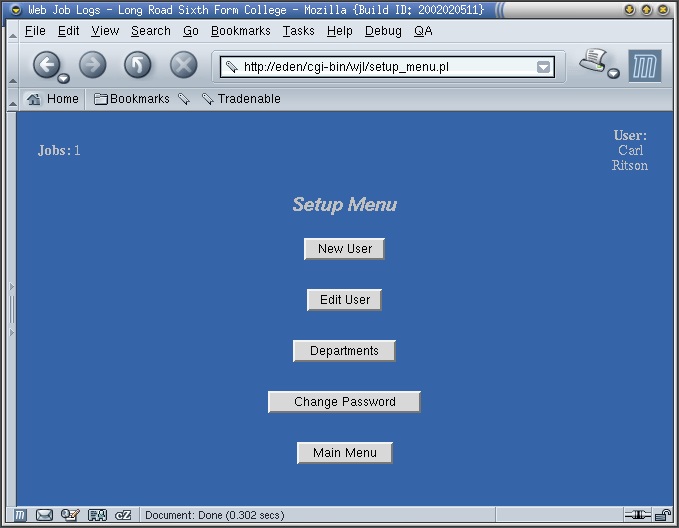Click the User: Carl Ritson text

(x=630, y=150)
